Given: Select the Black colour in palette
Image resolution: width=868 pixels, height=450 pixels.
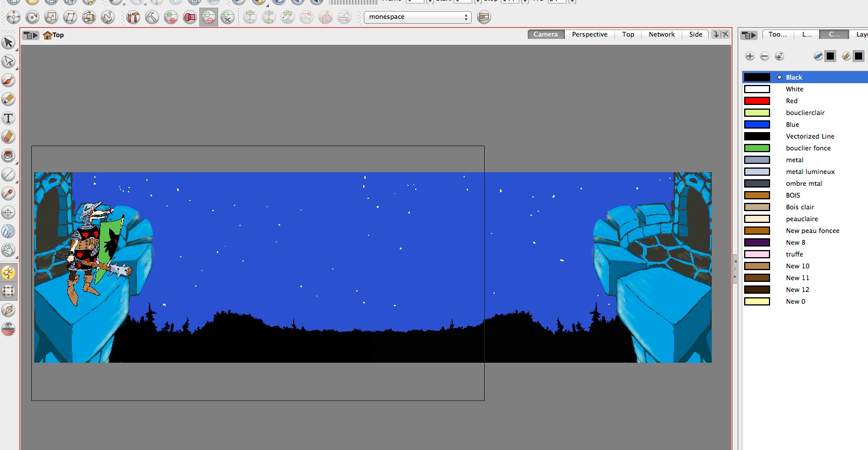Looking at the screenshot, I should [805, 77].
